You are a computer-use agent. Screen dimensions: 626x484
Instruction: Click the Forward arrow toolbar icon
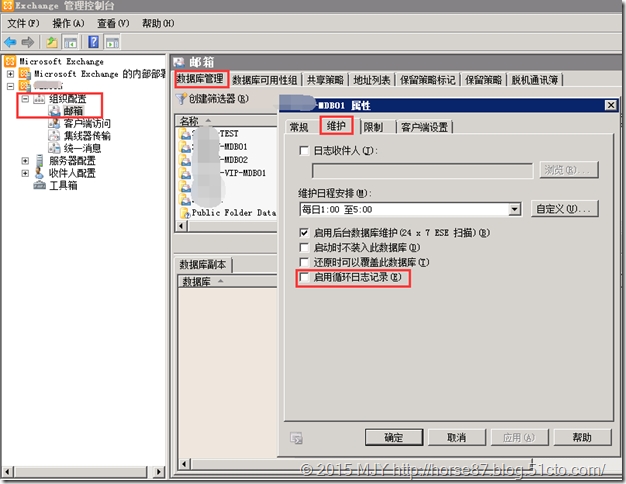coord(28,42)
